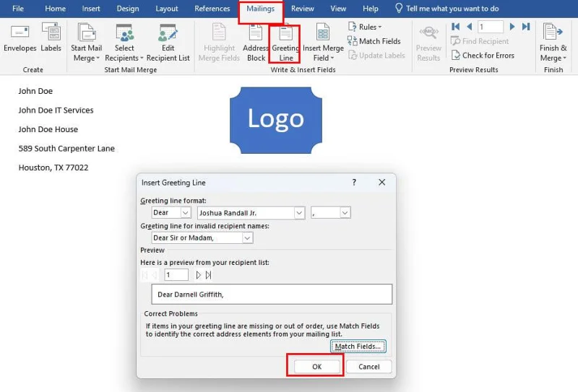Screen dimensions: 578x392
Task: Go to the previous record in the ribbon
Action: [x=469, y=27]
